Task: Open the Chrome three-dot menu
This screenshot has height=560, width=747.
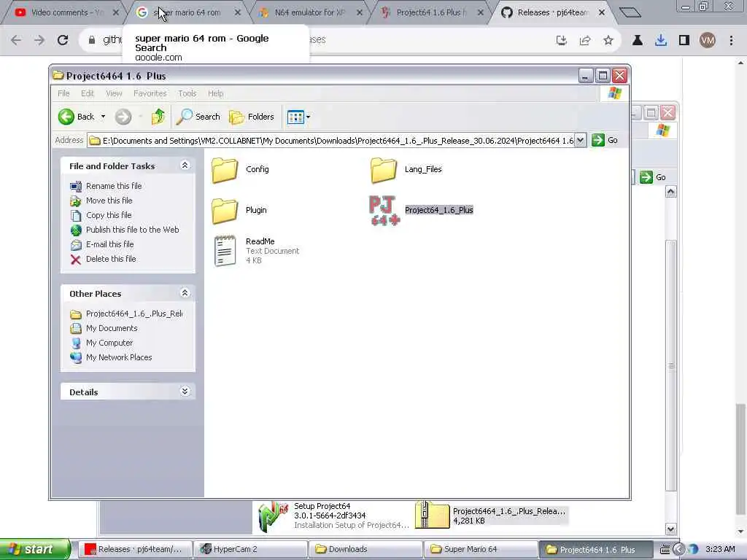Action: [731, 41]
